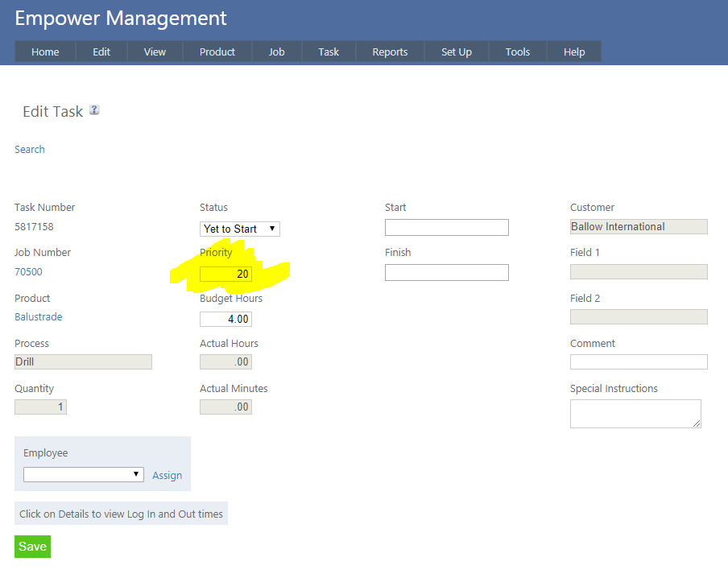Open the Status dropdown
The width and height of the screenshot is (728, 574).
(x=239, y=229)
